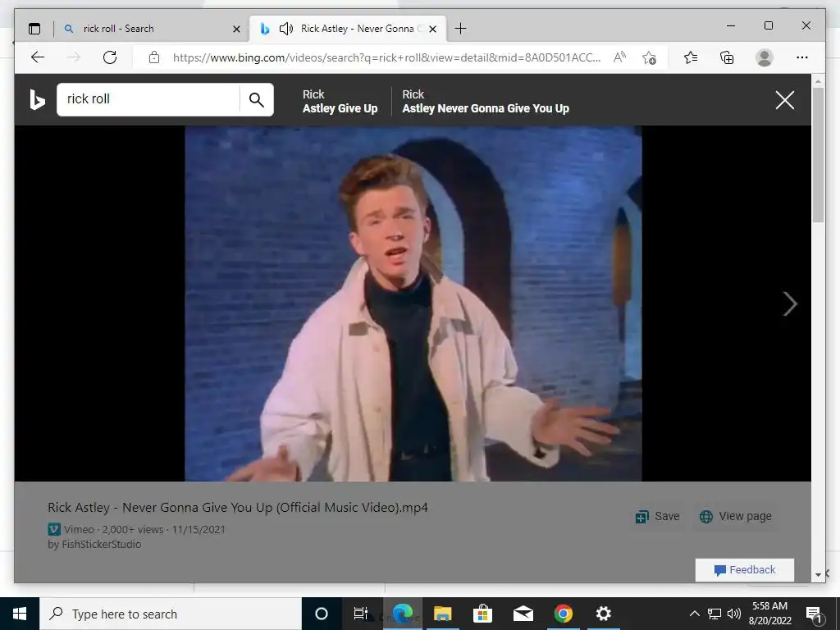Open the notification center

[814, 614]
